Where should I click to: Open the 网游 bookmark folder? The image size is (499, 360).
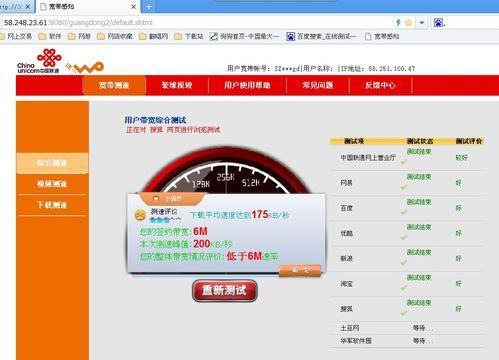tap(79, 36)
